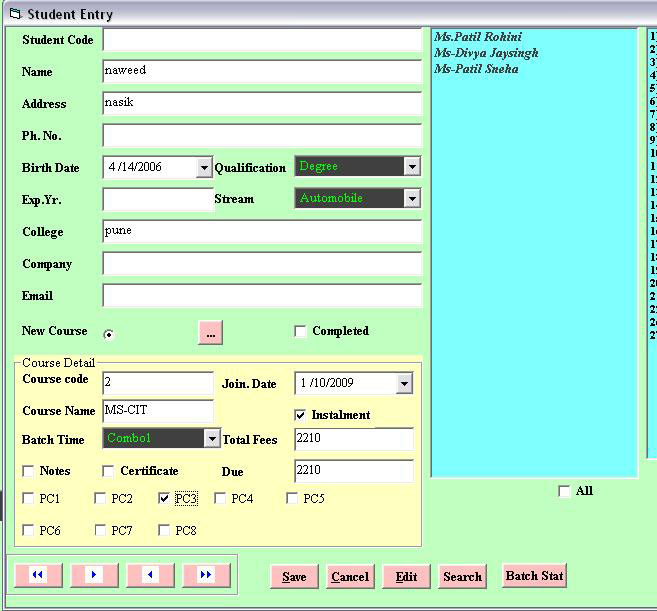Viewport: 657px width, 611px height.
Task: Click into the Address field
Action: 262,104
